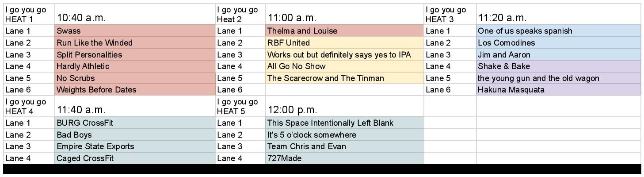The height and width of the screenshot is (177, 644).
Task: Click the All Go No Show cell
Action: (x=344, y=66)
